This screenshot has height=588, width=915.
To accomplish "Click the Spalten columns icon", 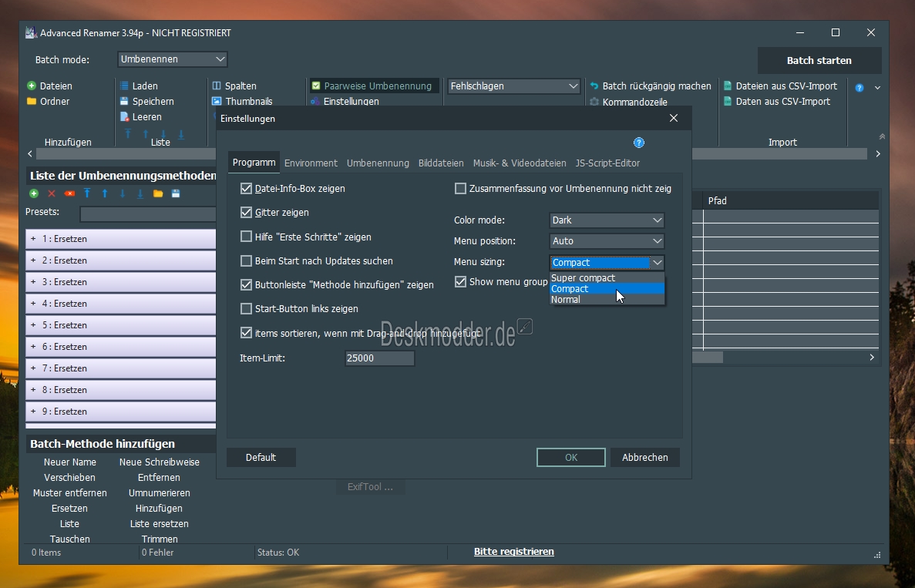I will click(x=217, y=86).
